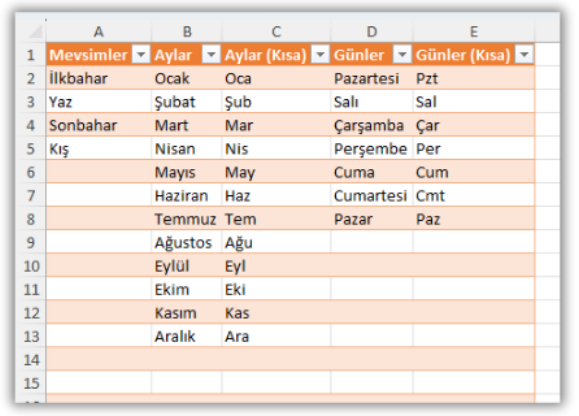Select the Pazartesi cell

point(372,78)
